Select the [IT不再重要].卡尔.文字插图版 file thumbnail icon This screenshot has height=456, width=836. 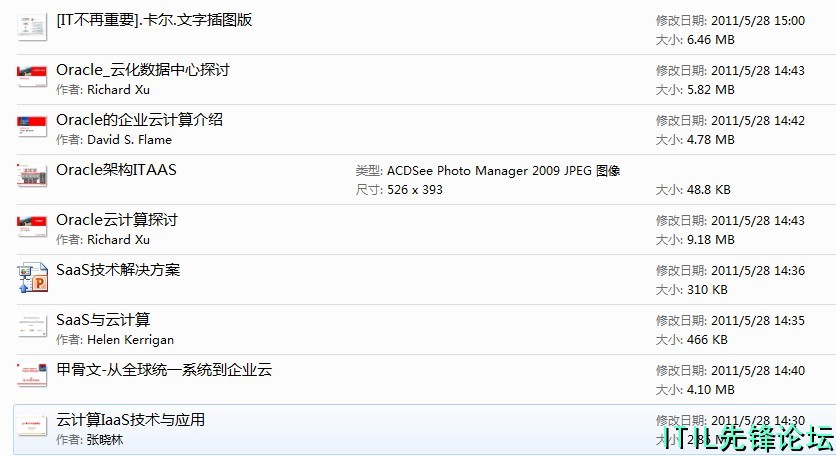pyautogui.click(x=32, y=28)
